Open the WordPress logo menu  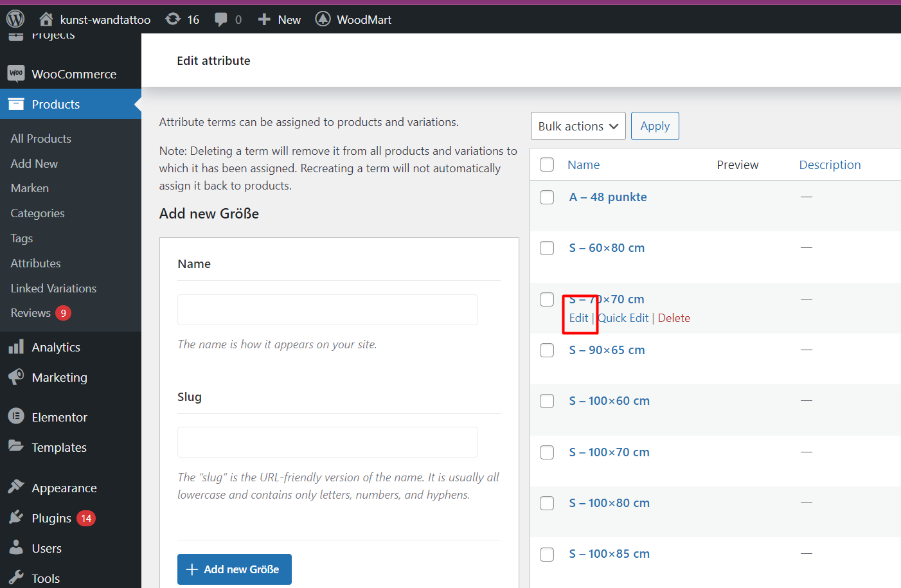pyautogui.click(x=15, y=19)
